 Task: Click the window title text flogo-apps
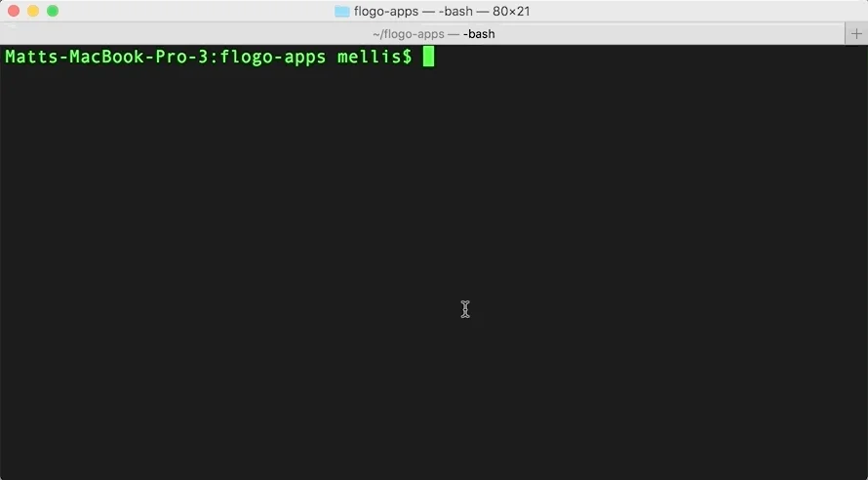pos(386,11)
